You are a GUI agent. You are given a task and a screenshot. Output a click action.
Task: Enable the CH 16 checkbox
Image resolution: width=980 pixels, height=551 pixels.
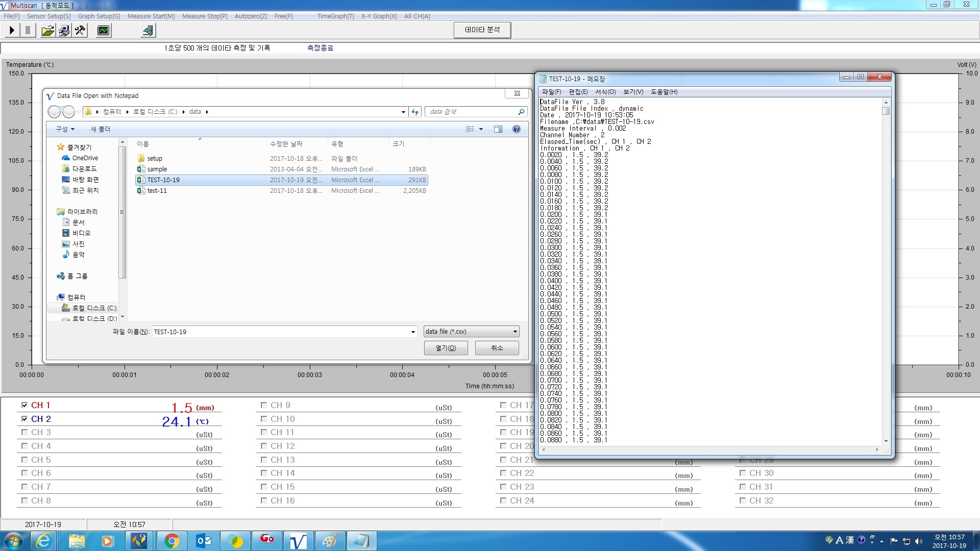pyautogui.click(x=264, y=500)
